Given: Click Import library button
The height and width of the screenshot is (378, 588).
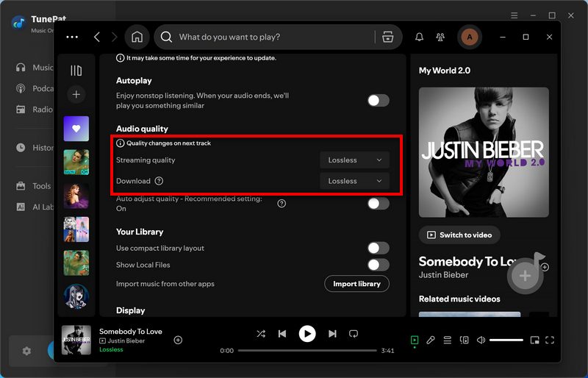Looking at the screenshot, I should click(x=356, y=284).
